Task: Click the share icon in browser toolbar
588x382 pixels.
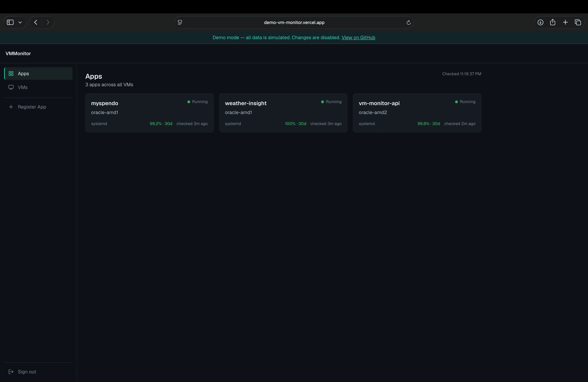Action: (x=553, y=22)
